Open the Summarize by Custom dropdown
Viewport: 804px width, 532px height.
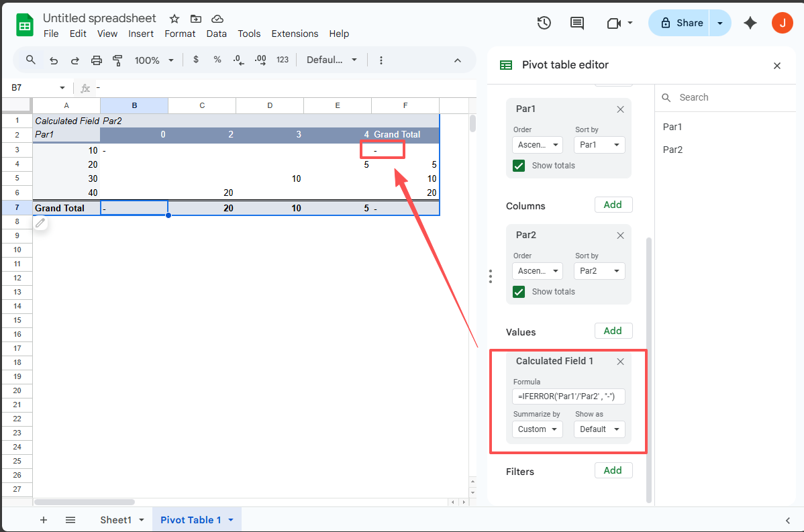[x=537, y=429]
